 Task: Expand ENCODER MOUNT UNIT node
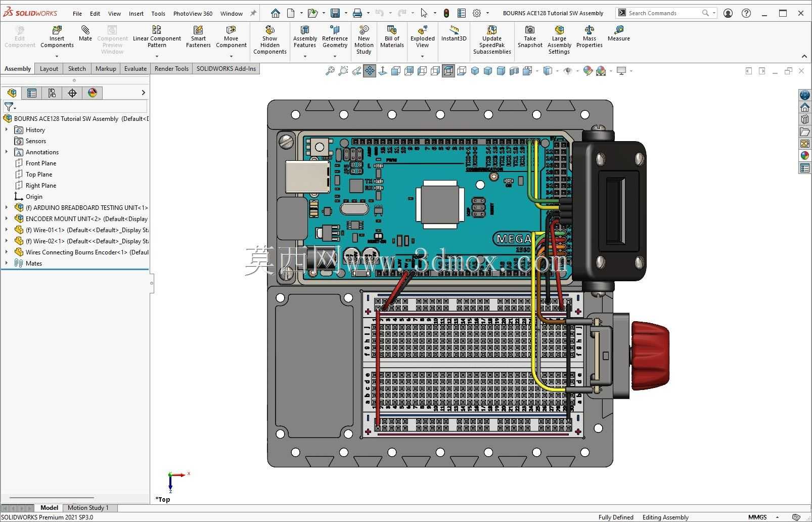[x=7, y=219]
